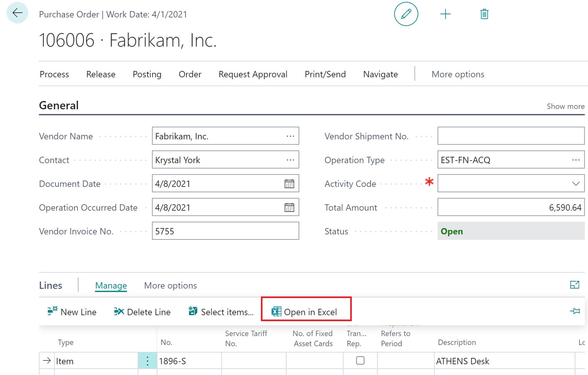
Task: Click the No. column header
Action: coord(166,342)
